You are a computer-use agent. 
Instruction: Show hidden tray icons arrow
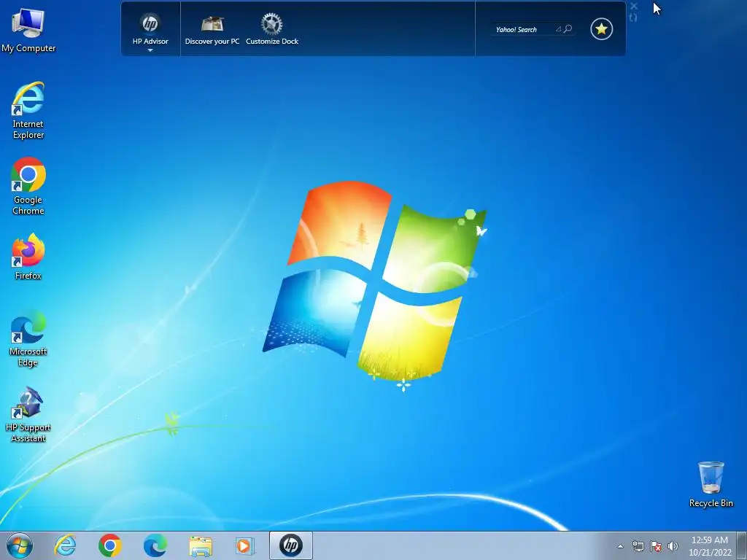[x=620, y=546]
